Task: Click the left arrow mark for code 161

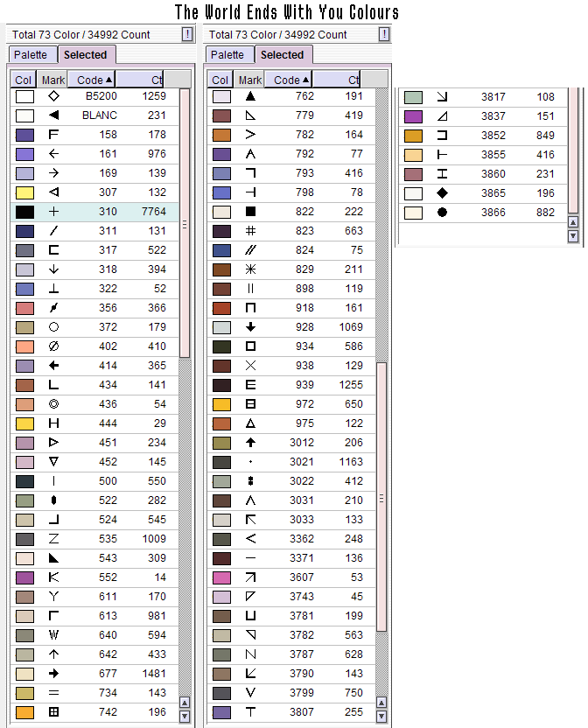Action: (54, 154)
